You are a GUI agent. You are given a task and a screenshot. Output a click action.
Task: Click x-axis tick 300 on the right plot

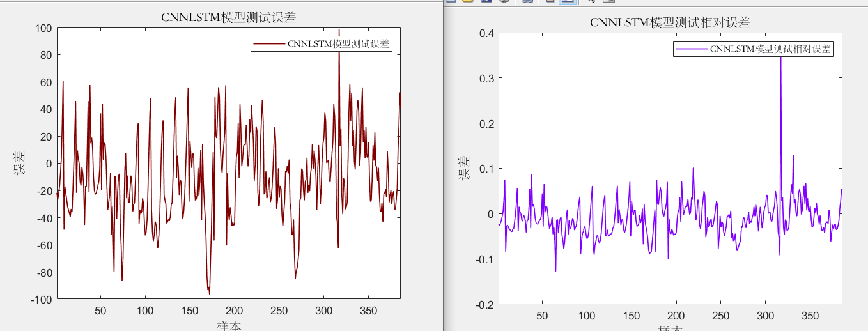[x=765, y=316]
